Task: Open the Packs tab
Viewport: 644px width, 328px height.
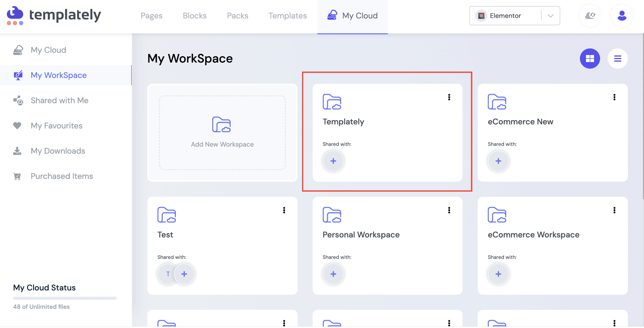Action: pos(237,16)
